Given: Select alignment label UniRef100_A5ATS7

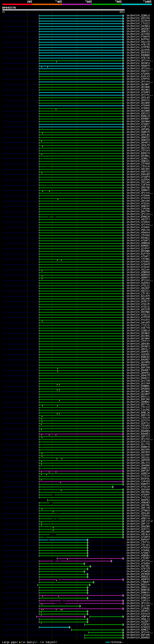Looking at the screenshot, I should click(x=138, y=71).
